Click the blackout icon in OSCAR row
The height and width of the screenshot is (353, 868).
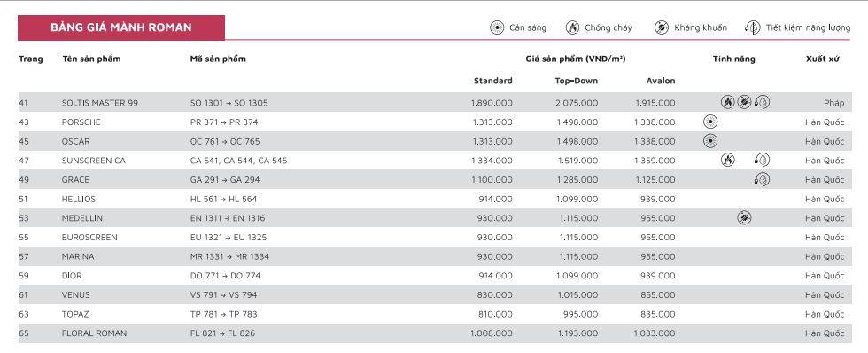pos(710,141)
